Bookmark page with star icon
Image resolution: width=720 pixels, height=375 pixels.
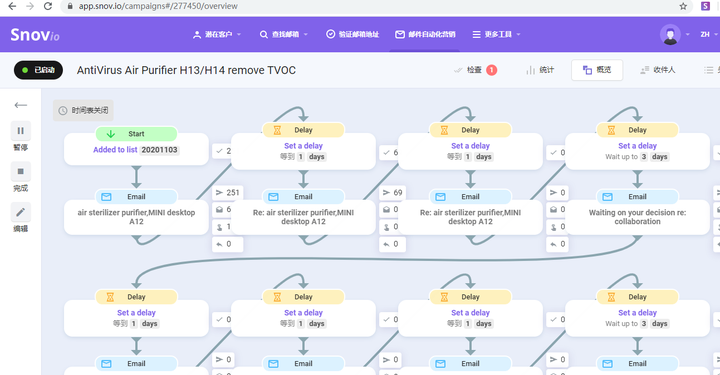coord(683,6)
